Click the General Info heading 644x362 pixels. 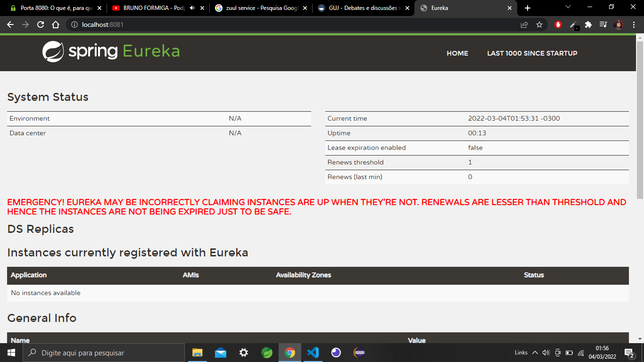(x=42, y=318)
